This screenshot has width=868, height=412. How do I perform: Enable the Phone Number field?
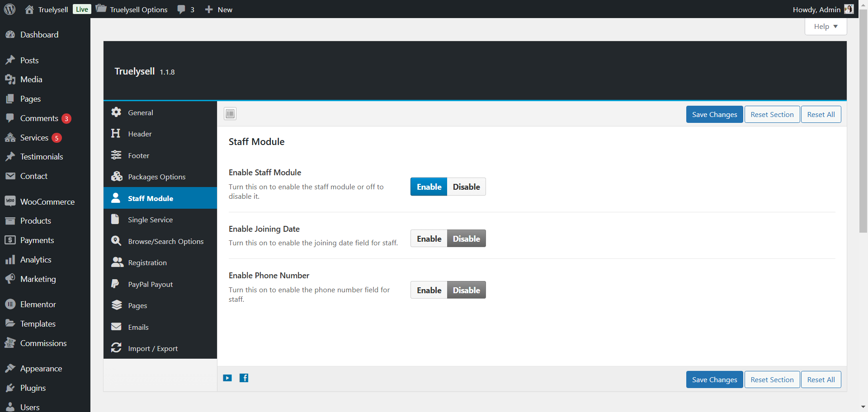(429, 290)
